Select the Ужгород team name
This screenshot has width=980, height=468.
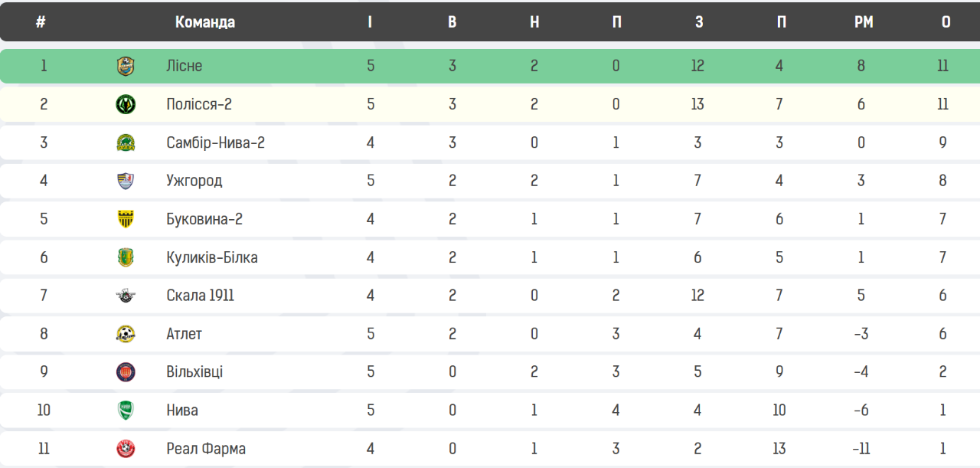point(194,181)
